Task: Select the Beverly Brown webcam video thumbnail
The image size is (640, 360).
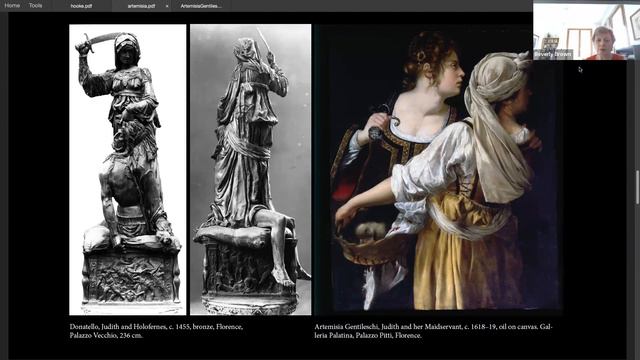Action: (x=586, y=31)
